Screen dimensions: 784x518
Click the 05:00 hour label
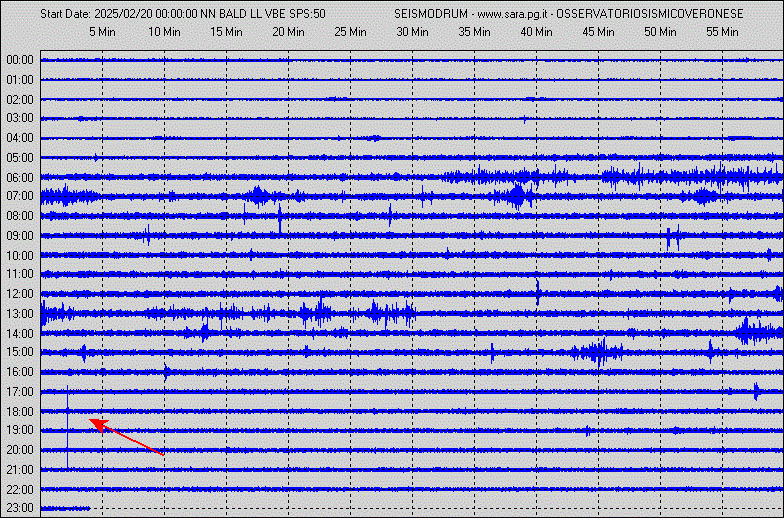[20, 158]
